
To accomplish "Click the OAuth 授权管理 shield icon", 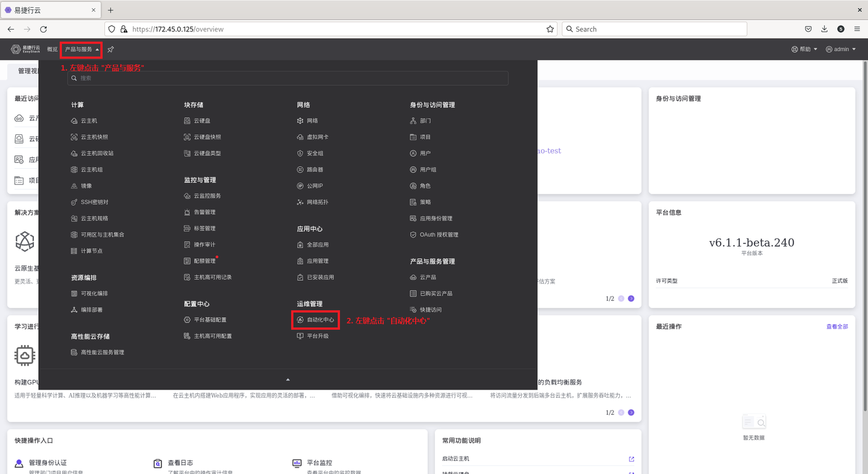I will [x=413, y=235].
